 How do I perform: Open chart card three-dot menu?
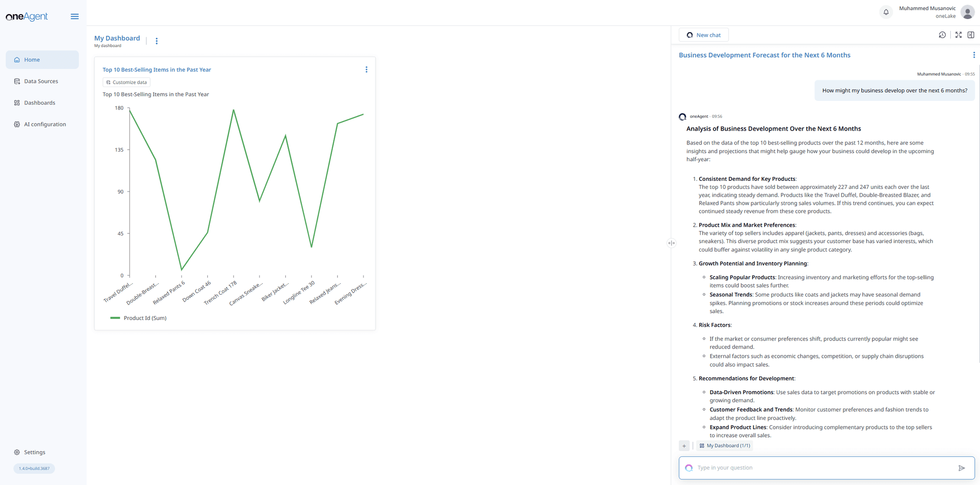click(x=367, y=70)
